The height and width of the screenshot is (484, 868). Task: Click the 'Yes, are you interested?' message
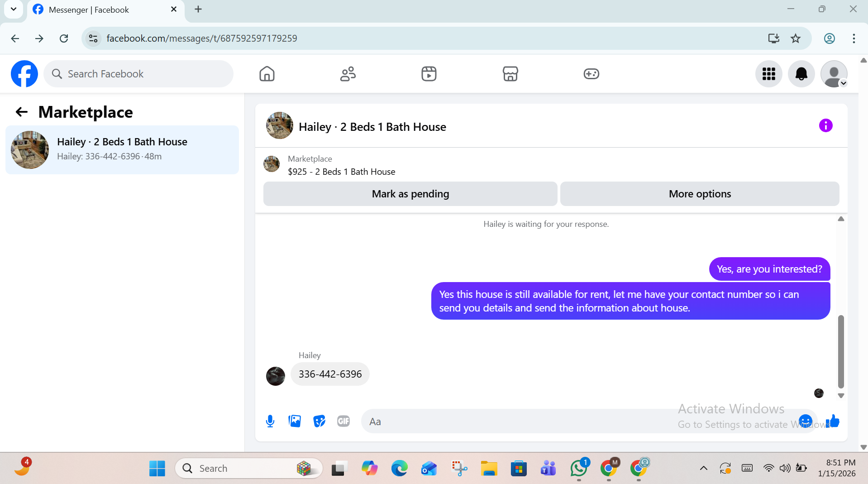[x=769, y=269]
